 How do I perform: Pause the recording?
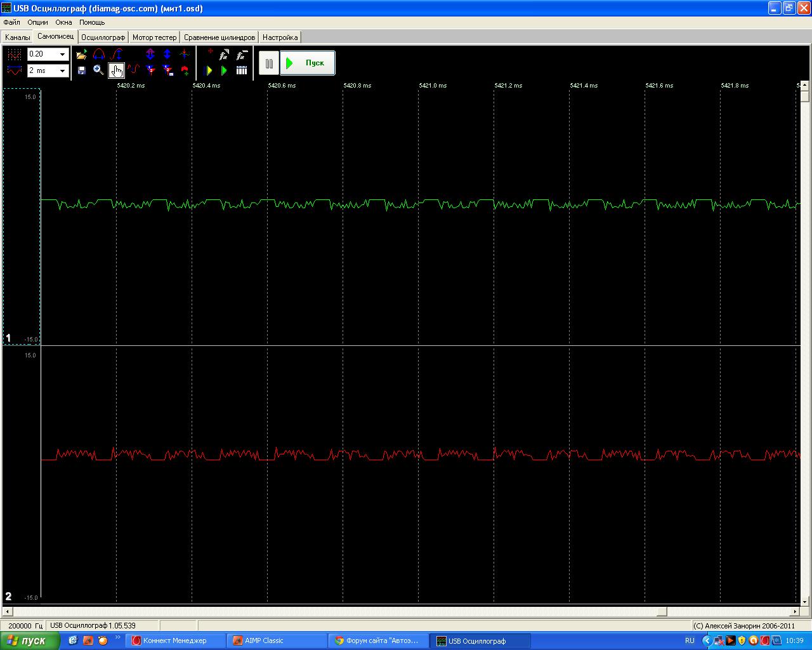pos(269,63)
